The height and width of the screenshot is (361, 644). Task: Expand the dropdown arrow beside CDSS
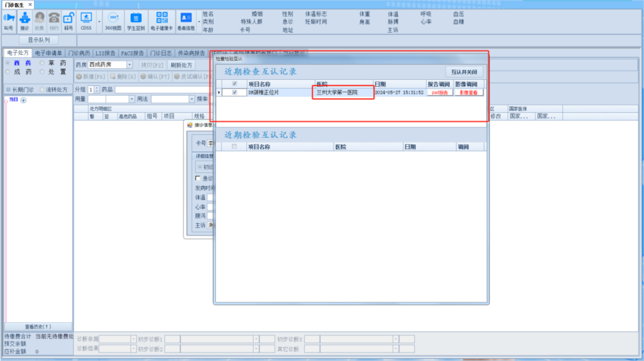coord(99,22)
